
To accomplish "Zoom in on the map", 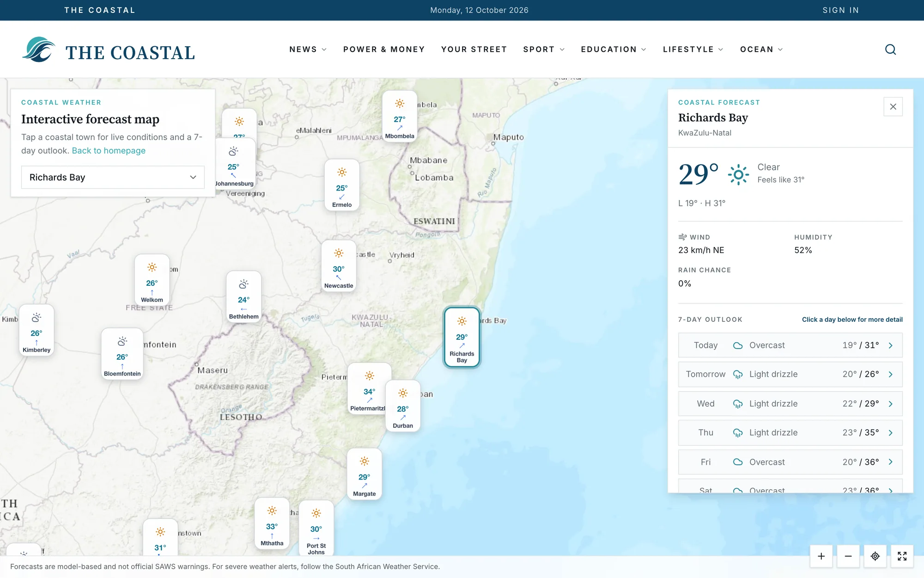I will pyautogui.click(x=821, y=556).
